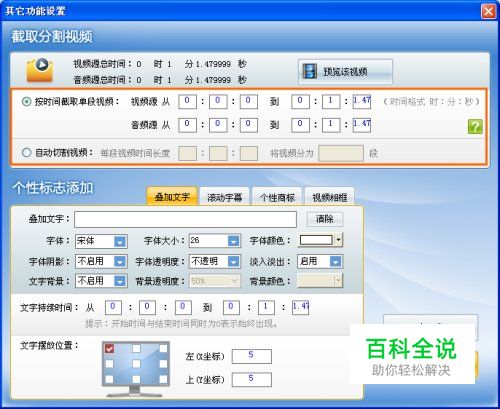This screenshot has width=500, height=409.
Task: Select center text position checkbox
Action: [136, 364]
